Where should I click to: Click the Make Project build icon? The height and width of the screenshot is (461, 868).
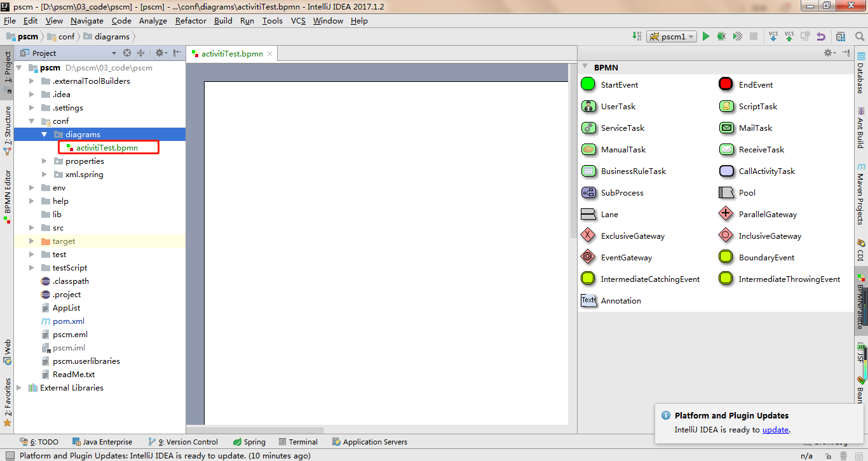637,37
